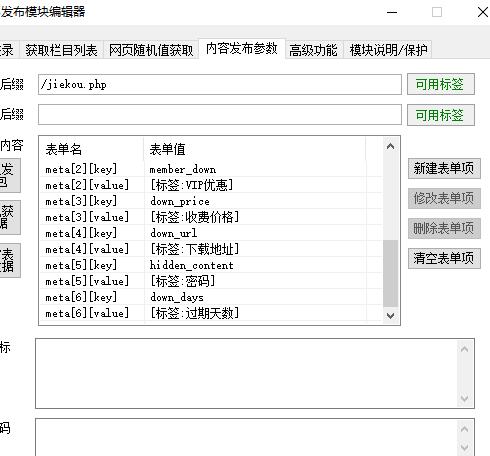Click the form list scrollbar thumb
The image size is (490, 456).
(391, 273)
